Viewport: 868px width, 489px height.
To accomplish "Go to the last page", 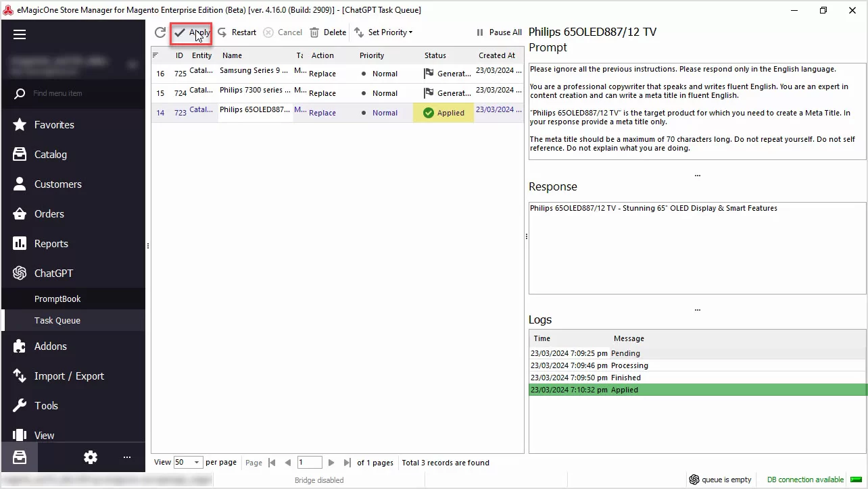I will 347,463.
